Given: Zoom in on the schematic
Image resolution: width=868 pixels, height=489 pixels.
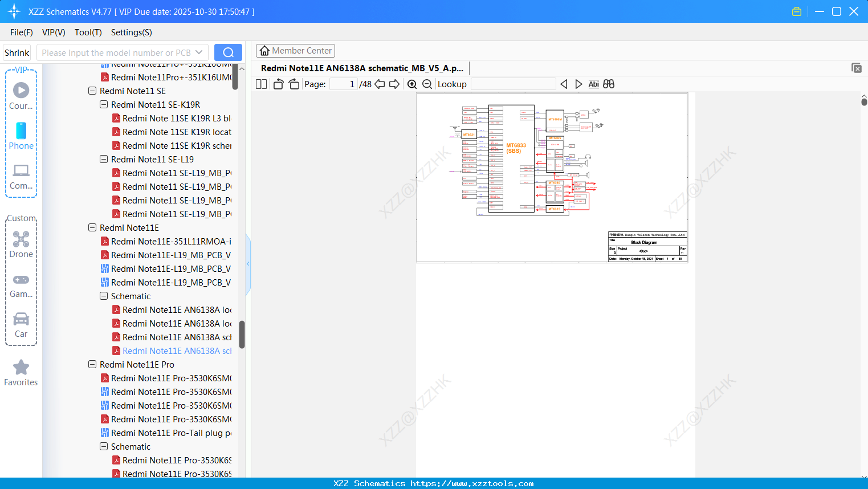Looking at the screenshot, I should (x=411, y=84).
